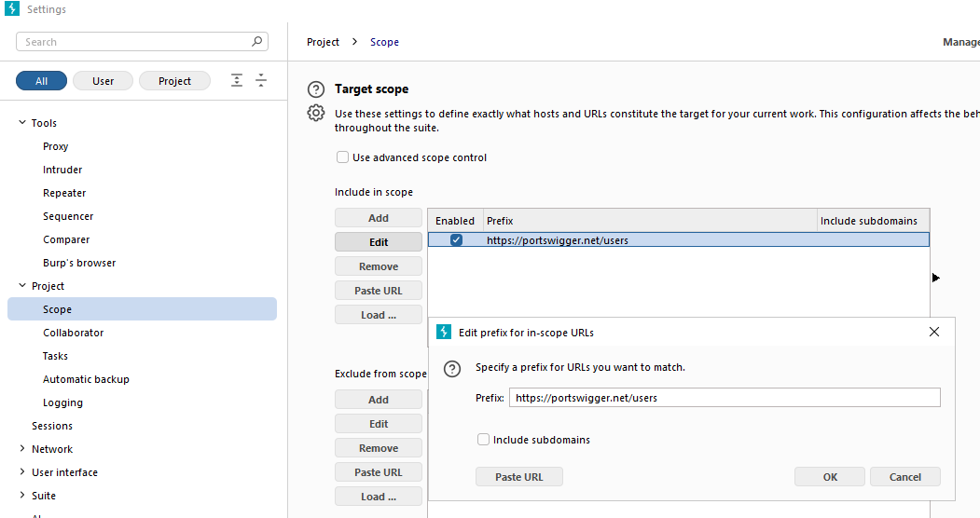Screen dimensions: 980x518
Task: Click Paste URL under Exclude from scope
Action: pos(379,471)
